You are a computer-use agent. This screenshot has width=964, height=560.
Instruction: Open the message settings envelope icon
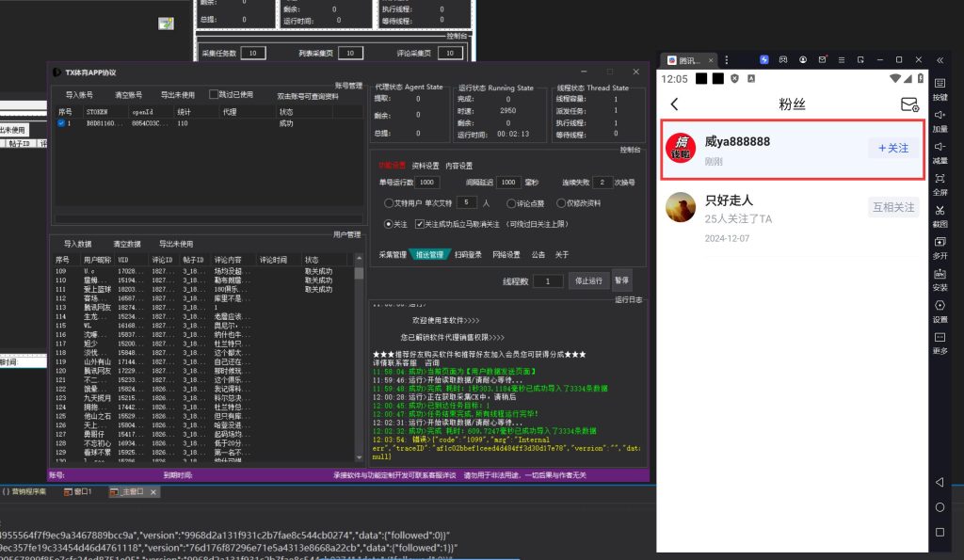tap(909, 104)
